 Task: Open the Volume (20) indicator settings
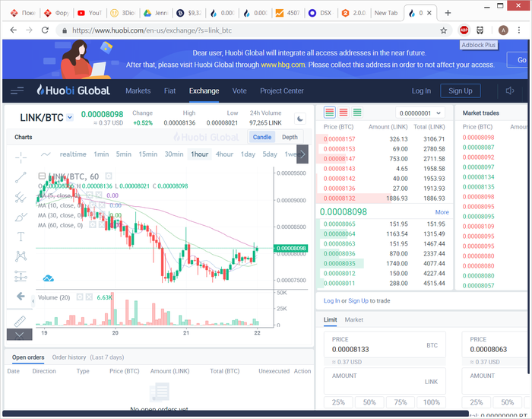tap(80, 297)
